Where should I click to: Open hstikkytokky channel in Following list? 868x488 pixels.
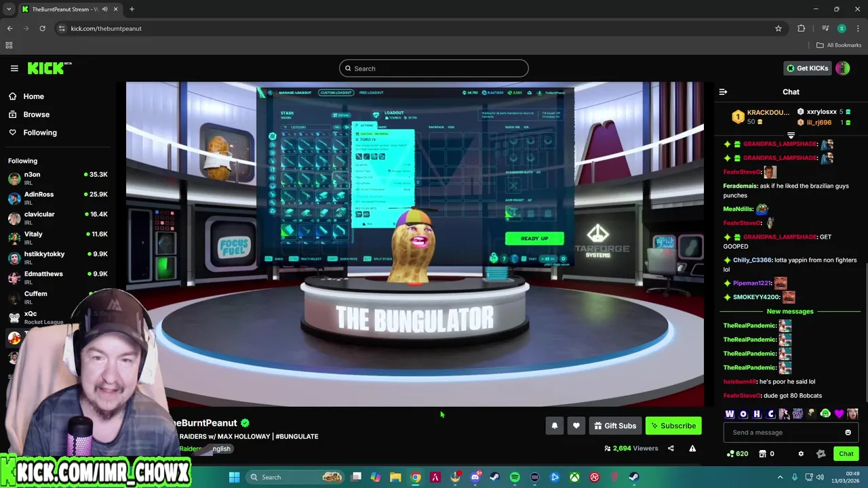58,258
